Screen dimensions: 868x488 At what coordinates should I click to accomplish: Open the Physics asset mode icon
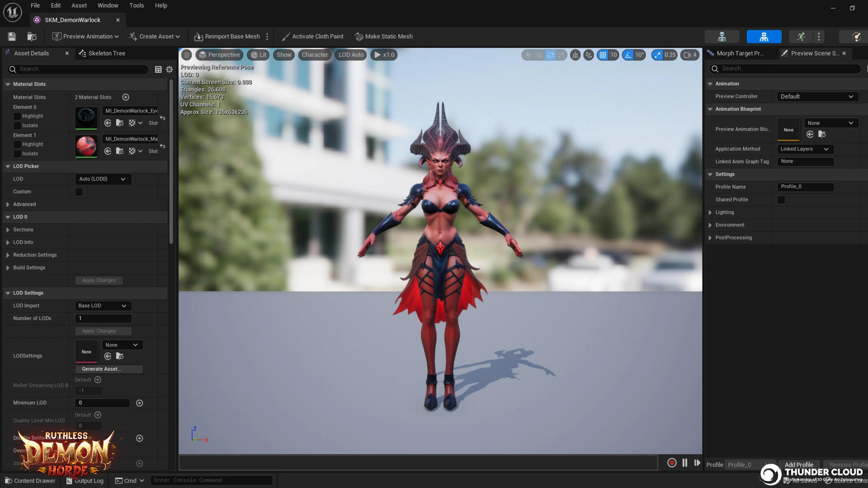pos(856,37)
